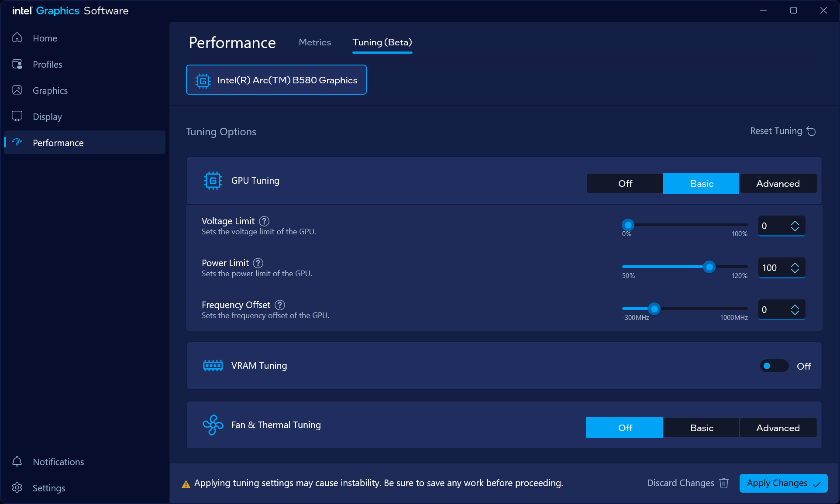Click the Power Limit slider handle
Image resolution: width=840 pixels, height=504 pixels.
click(709, 267)
